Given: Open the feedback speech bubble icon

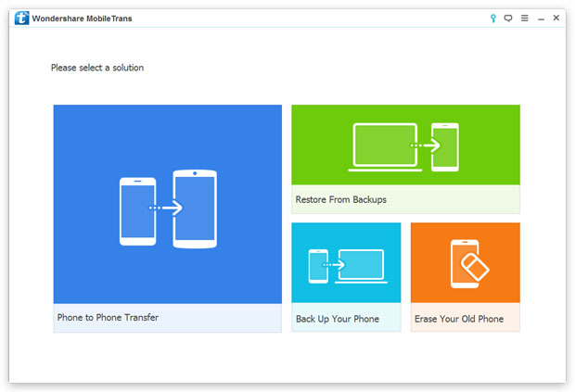Looking at the screenshot, I should pos(508,18).
